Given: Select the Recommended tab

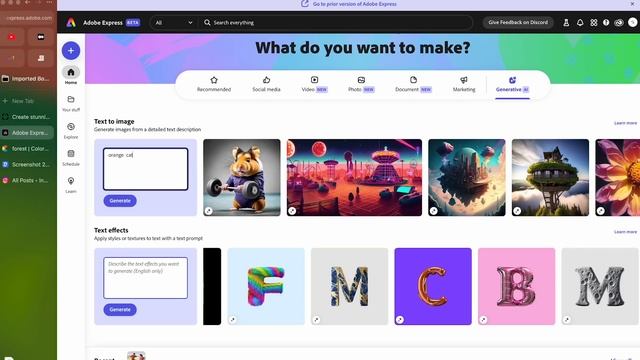Looking at the screenshot, I should (x=214, y=84).
